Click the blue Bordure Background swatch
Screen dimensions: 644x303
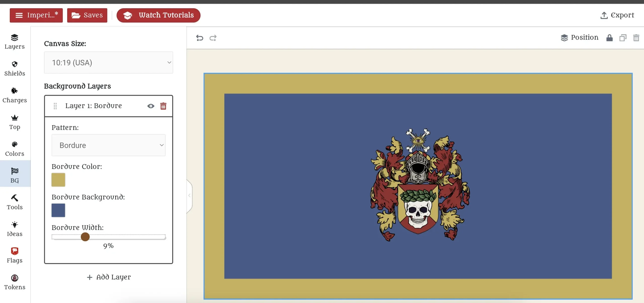point(58,210)
